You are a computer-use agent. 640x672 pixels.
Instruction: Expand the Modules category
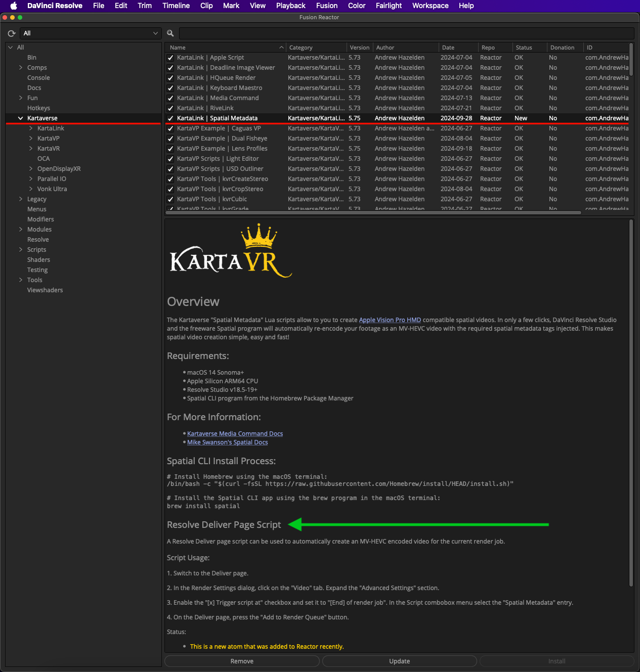click(x=21, y=230)
